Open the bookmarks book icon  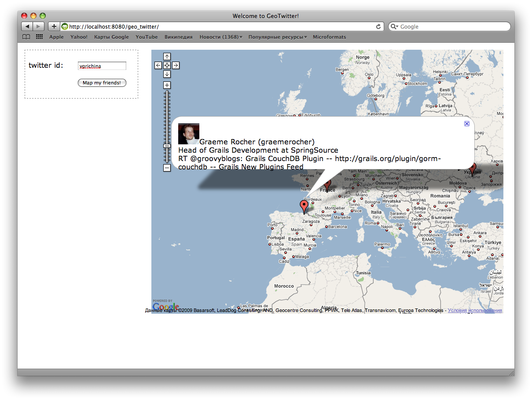click(x=26, y=37)
